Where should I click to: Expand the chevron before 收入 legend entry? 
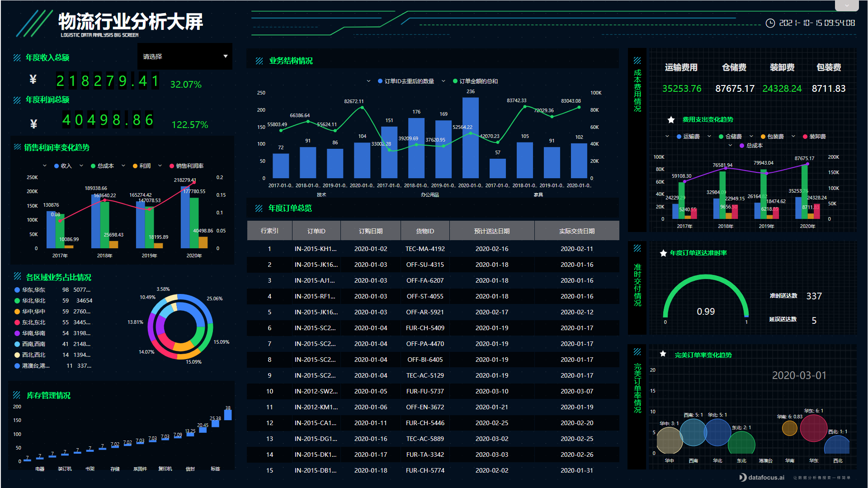(44, 166)
